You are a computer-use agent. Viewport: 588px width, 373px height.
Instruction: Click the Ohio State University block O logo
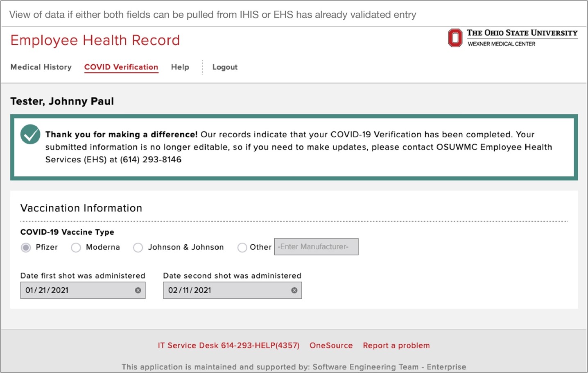455,38
